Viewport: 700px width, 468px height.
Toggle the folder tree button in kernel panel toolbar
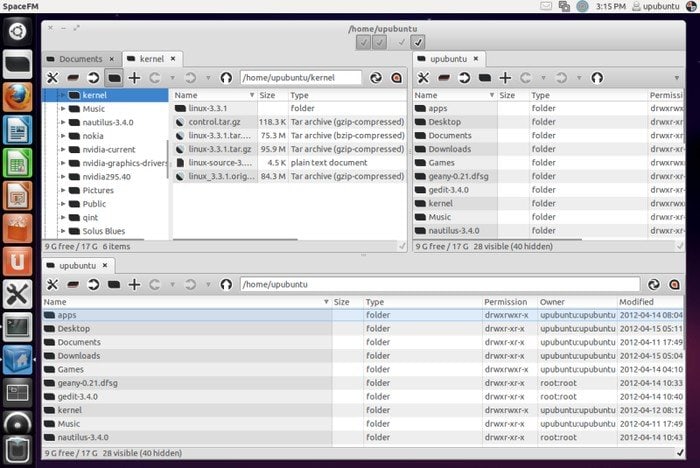[x=114, y=78]
